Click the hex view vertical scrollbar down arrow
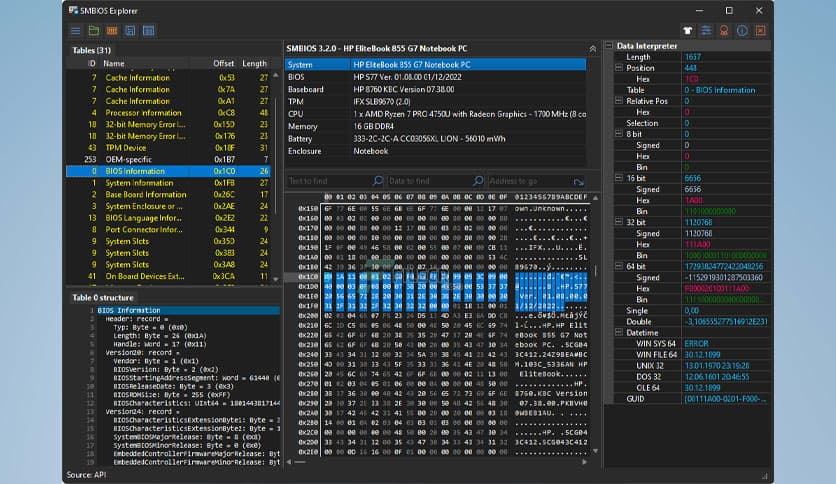Viewport: 836px width, 484px height. [596, 451]
